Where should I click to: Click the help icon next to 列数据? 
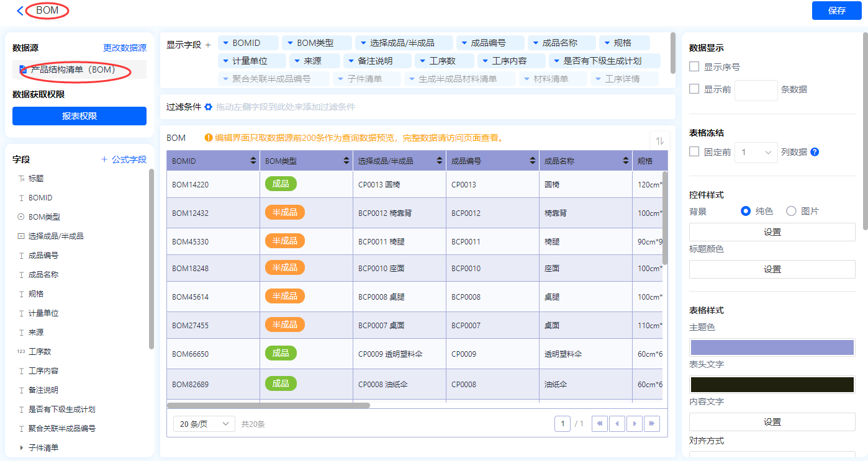pyautogui.click(x=815, y=152)
